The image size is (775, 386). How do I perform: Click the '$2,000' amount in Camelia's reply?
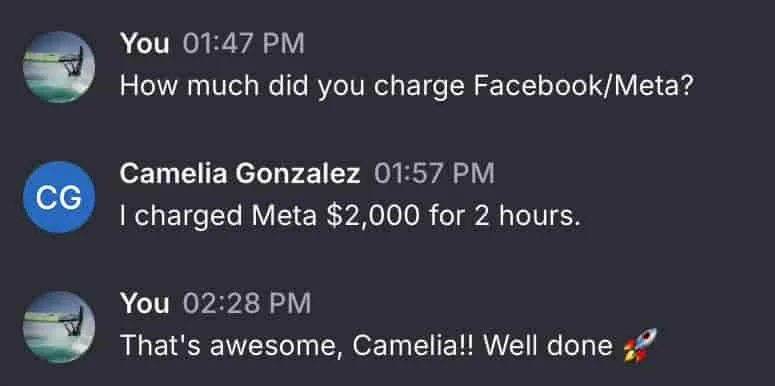373,217
